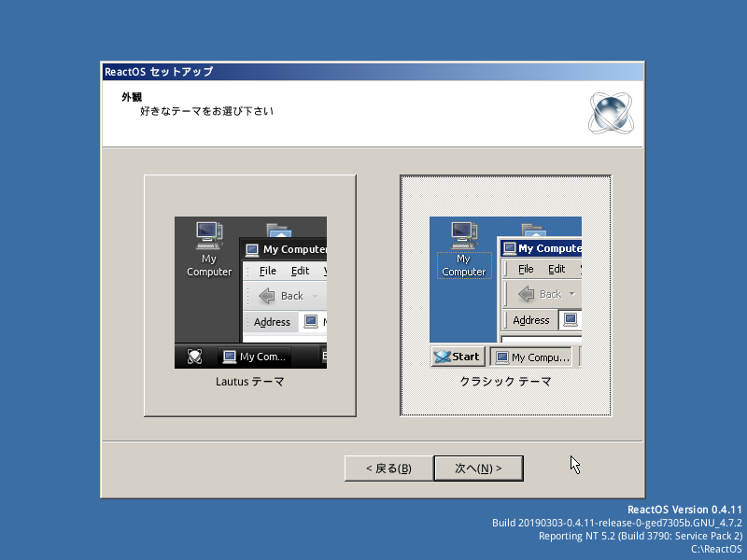The width and height of the screenshot is (747, 560).
Task: Click the ReactOS globe logo icon
Action: (611, 113)
